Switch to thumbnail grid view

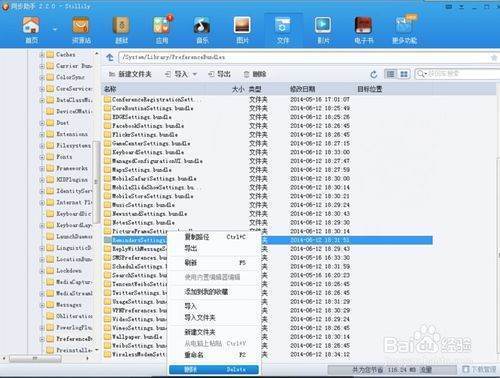click(x=404, y=74)
